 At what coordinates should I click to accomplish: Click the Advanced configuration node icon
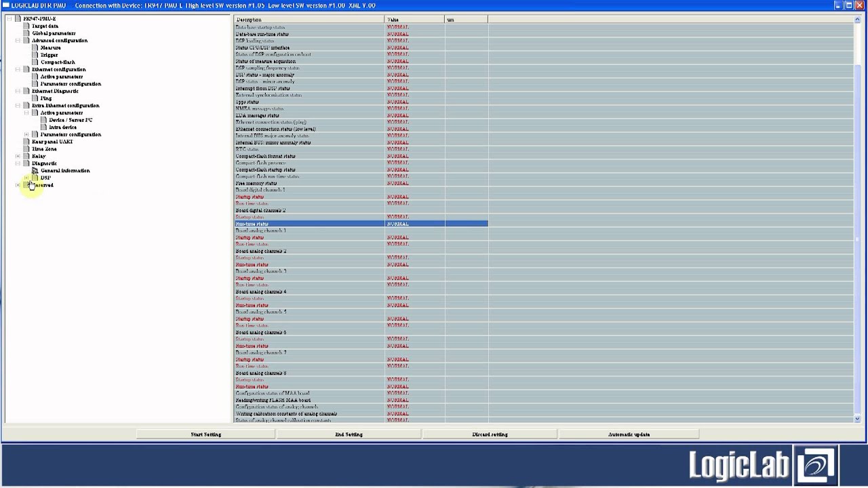click(26, 41)
